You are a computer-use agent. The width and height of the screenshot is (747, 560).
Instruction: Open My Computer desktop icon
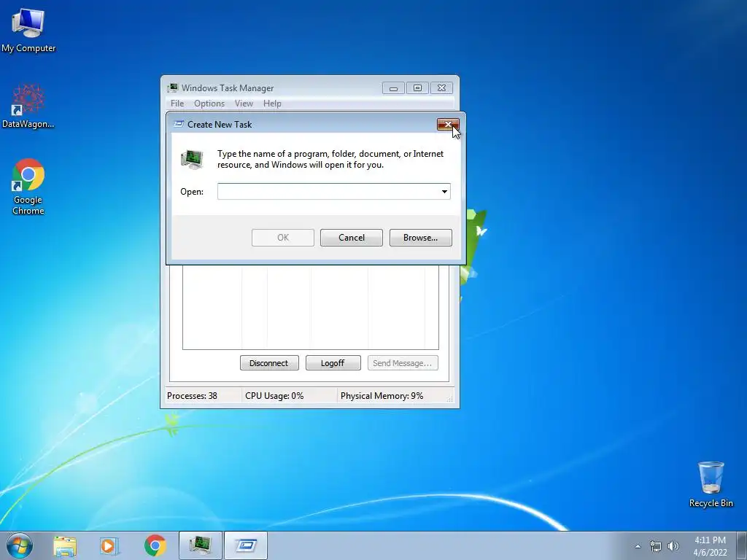tap(28, 30)
